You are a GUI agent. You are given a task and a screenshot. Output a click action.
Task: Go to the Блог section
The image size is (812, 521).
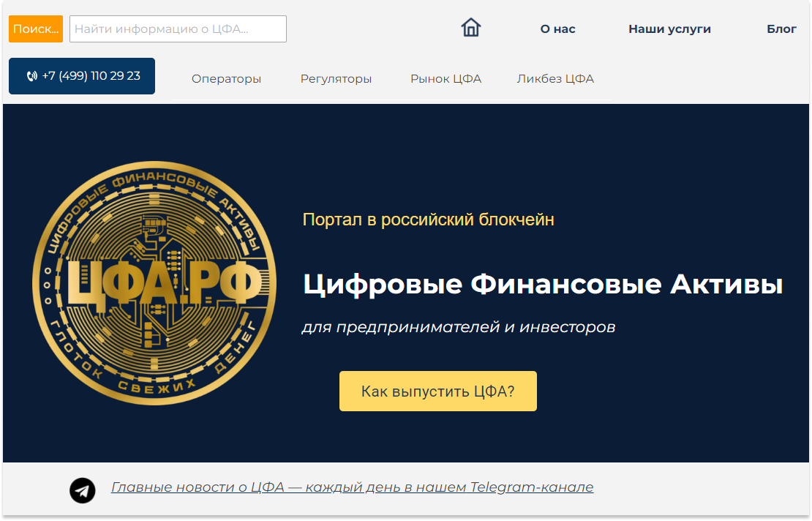781,29
